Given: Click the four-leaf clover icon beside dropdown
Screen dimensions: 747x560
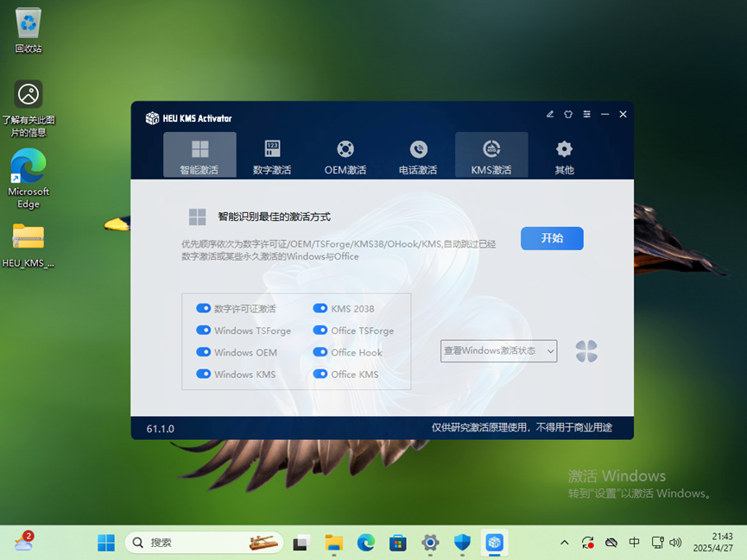Looking at the screenshot, I should [586, 351].
